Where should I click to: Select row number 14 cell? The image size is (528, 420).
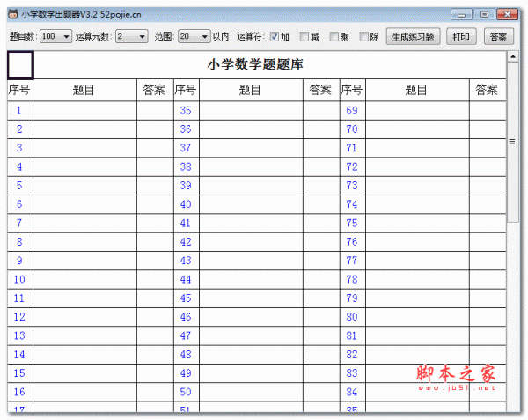[20, 355]
